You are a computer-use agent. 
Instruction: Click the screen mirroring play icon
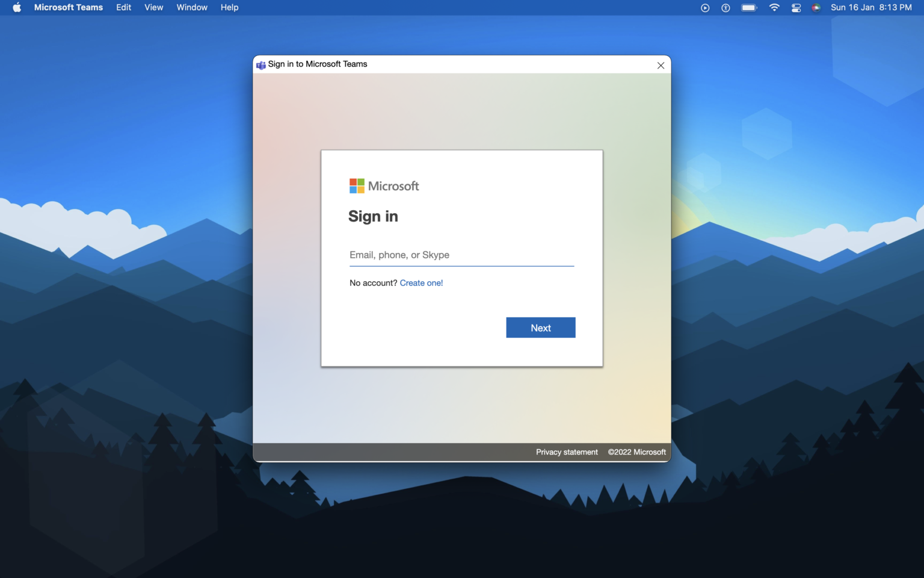[704, 8]
